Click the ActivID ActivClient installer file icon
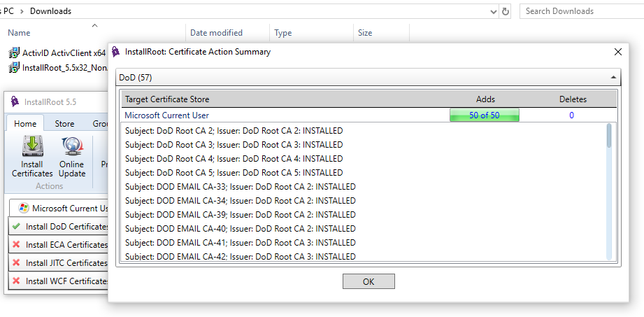 [14, 52]
